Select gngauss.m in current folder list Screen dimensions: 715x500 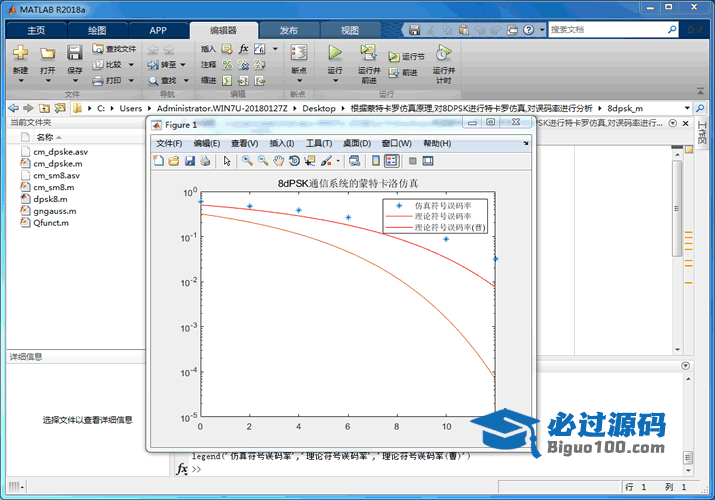(55, 211)
